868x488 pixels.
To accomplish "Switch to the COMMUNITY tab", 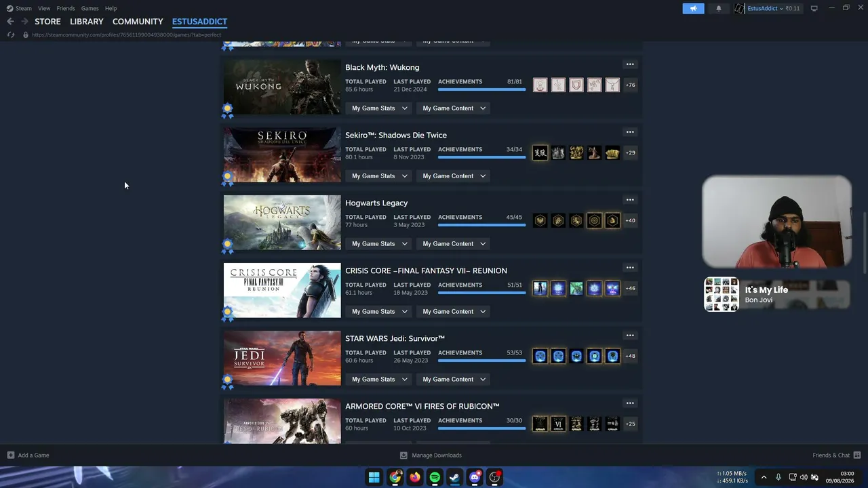I will click(138, 22).
